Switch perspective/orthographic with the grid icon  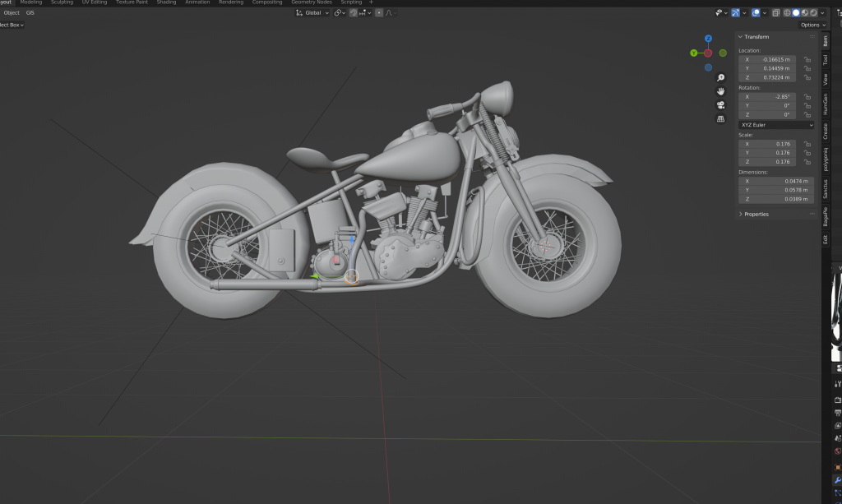[721, 119]
